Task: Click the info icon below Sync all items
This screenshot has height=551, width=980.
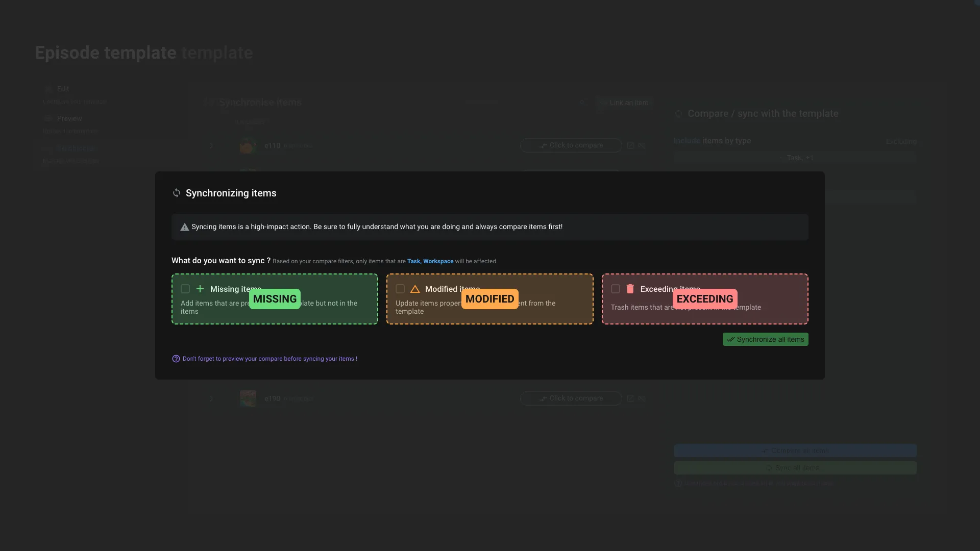Action: [678, 483]
